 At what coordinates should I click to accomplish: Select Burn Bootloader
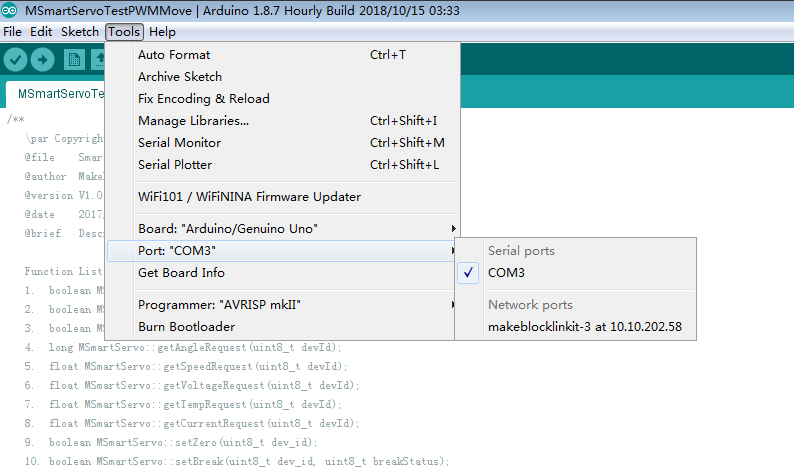pos(282,327)
